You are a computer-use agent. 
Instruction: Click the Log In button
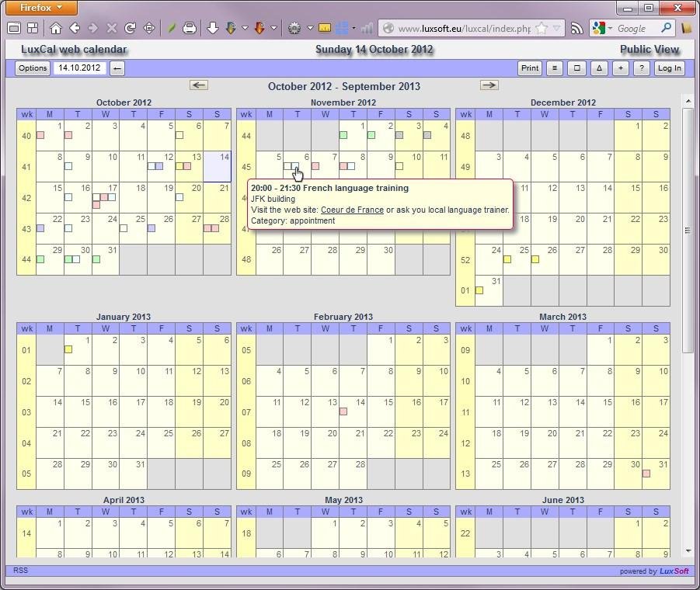point(669,68)
